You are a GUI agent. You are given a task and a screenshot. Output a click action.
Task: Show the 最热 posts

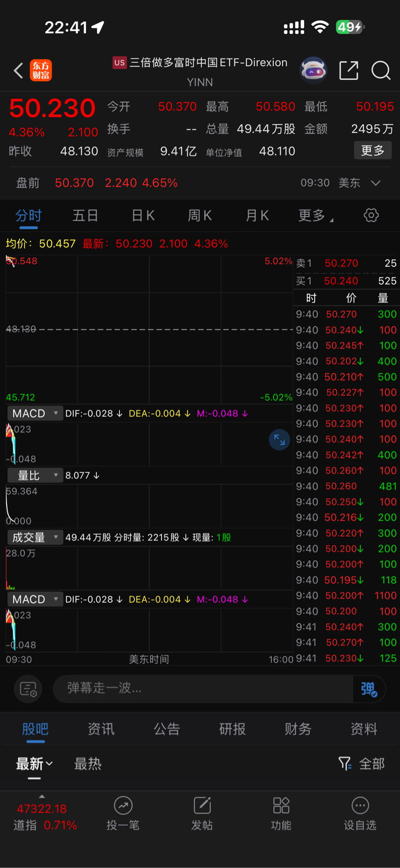87,764
